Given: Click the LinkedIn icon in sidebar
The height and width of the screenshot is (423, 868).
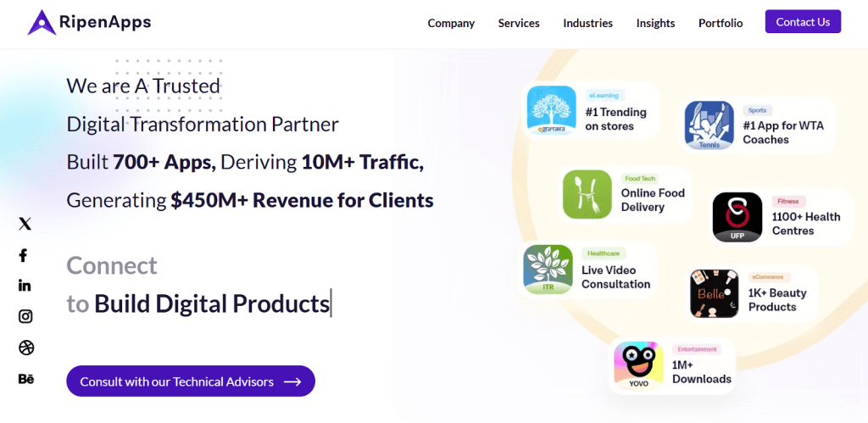Looking at the screenshot, I should (25, 286).
